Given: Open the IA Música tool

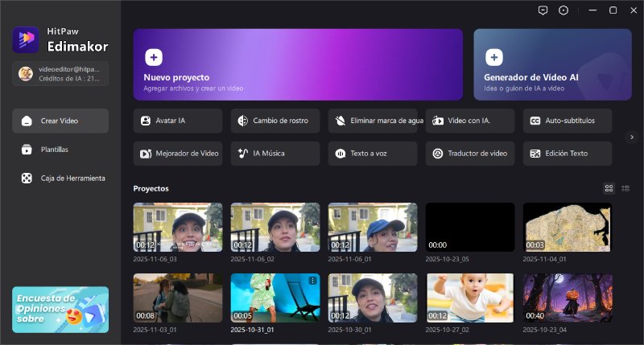Looking at the screenshot, I should (275, 154).
